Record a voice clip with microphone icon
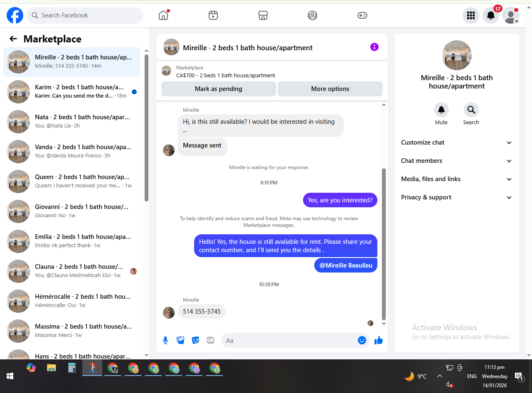Image resolution: width=532 pixels, height=393 pixels. [x=165, y=341]
